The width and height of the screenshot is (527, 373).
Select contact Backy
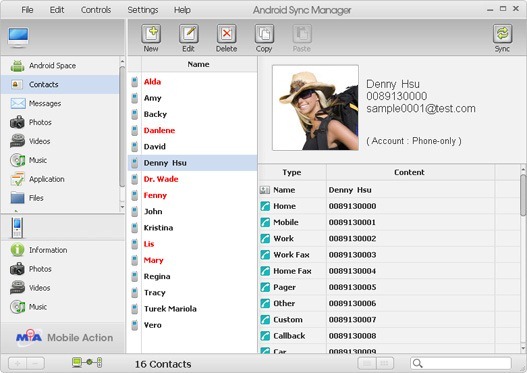tap(192, 114)
